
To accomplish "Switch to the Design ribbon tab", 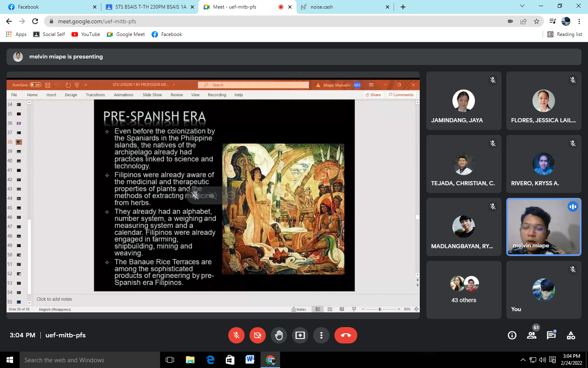I will pos(71,95).
